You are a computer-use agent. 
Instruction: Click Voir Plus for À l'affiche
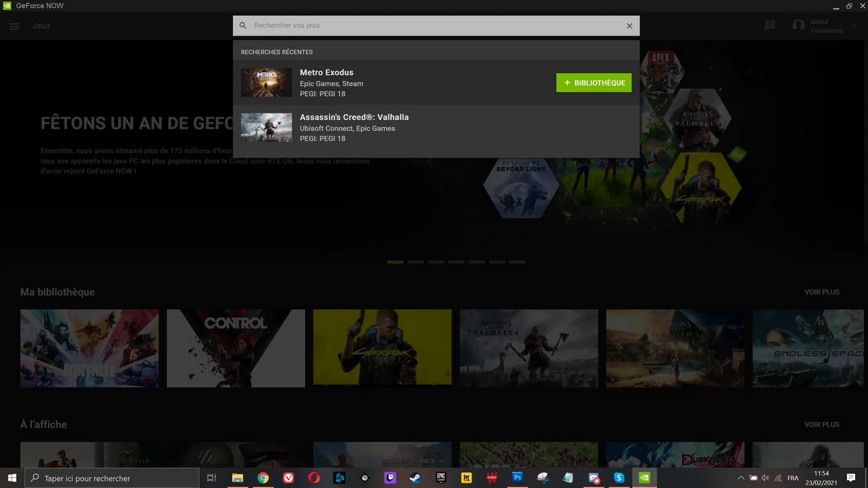click(822, 424)
